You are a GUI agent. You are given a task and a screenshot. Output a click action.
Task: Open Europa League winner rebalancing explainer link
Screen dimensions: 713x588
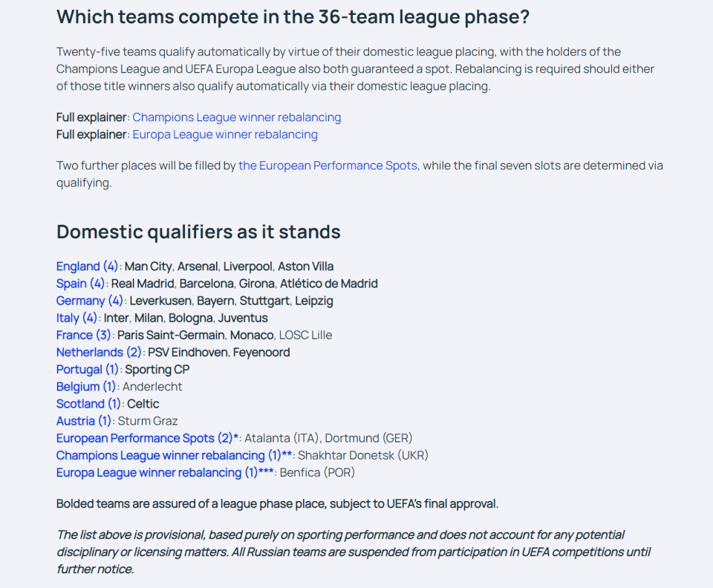225,134
